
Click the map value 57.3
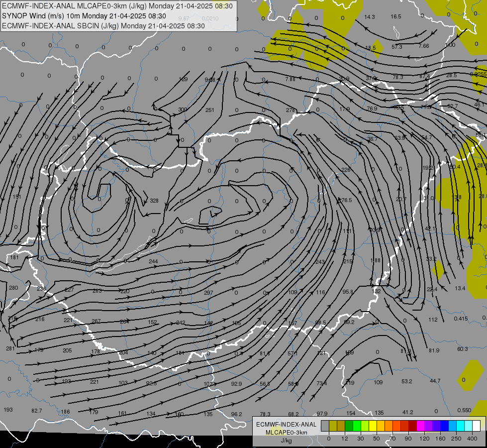[396, 47]
